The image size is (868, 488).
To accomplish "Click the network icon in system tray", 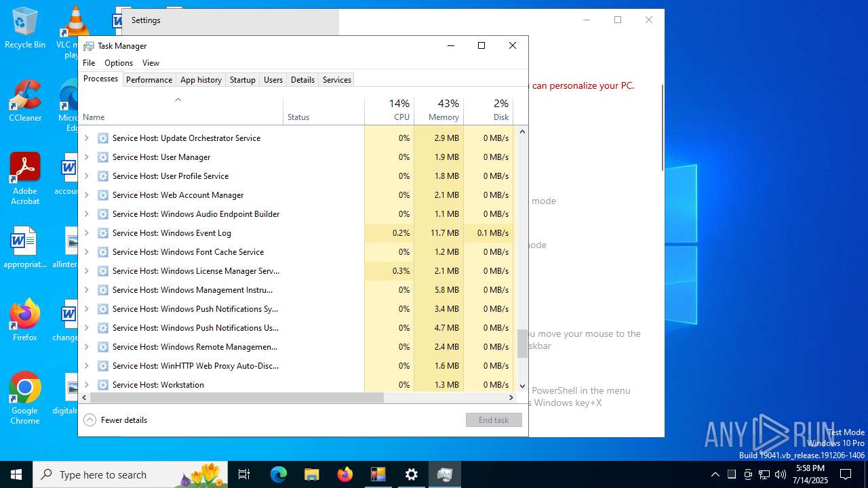I will tap(764, 474).
